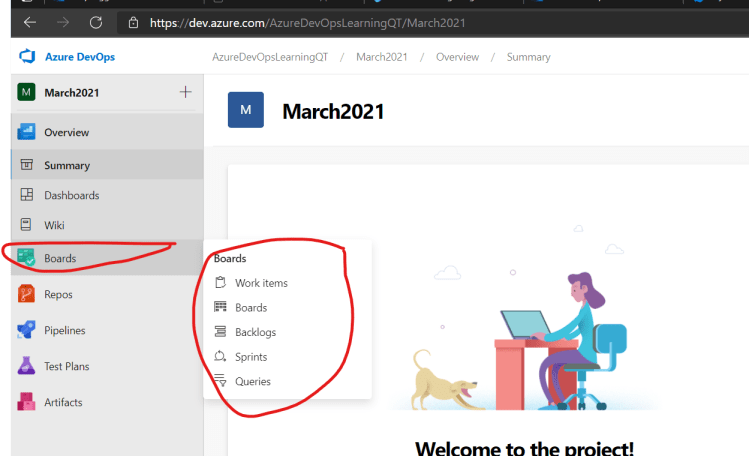Screen dimensions: 749x456
Task: Open AzureDevOpsLearningQT breadcrumb
Action: (270, 57)
